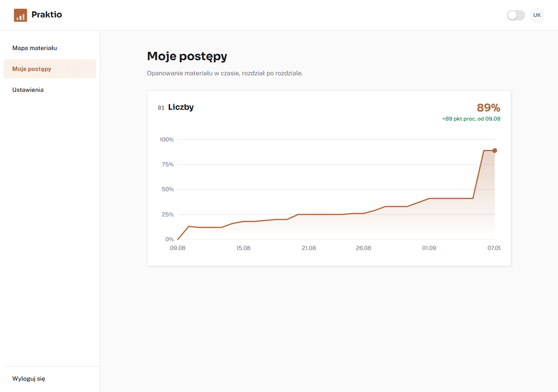The height and width of the screenshot is (392, 558).
Task: Click the 0% y-axis label
Action: (x=170, y=240)
